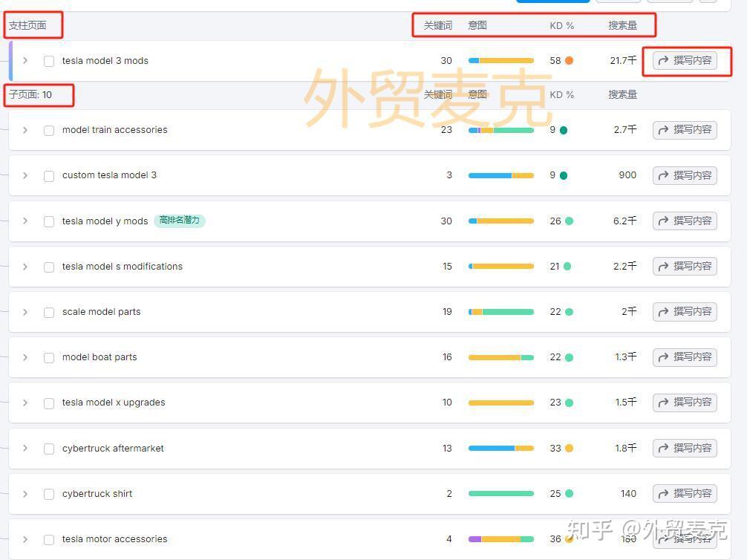Check the tesla model s modifications checkbox
This screenshot has width=747, height=560.
point(48,267)
